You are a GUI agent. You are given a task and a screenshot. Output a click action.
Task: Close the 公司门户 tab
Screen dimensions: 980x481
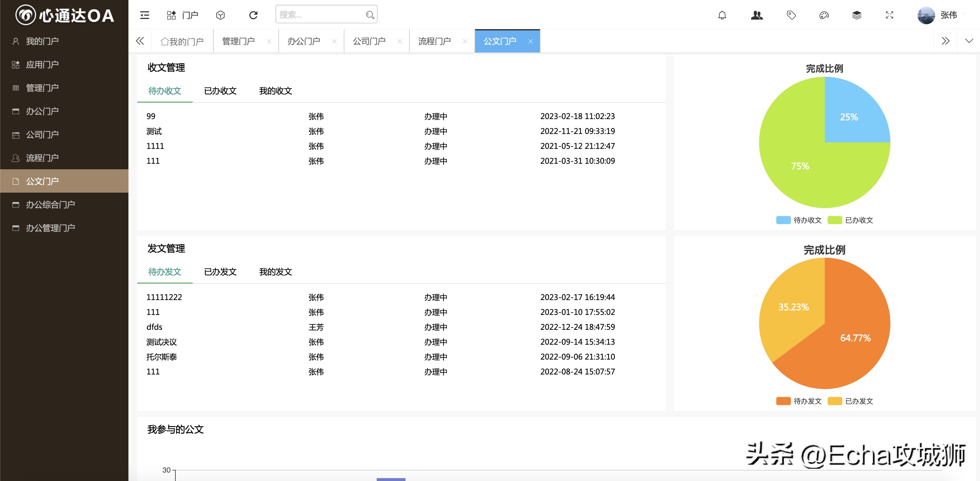400,41
